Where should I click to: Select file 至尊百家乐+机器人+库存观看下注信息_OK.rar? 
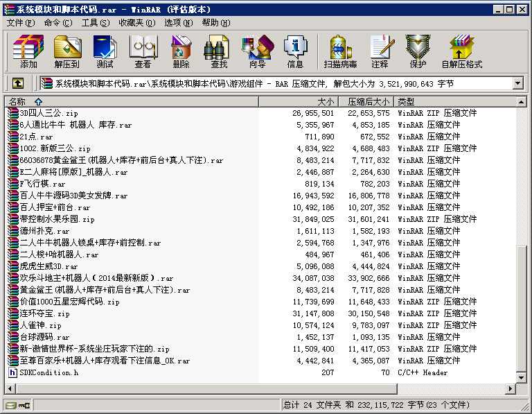pos(105,361)
